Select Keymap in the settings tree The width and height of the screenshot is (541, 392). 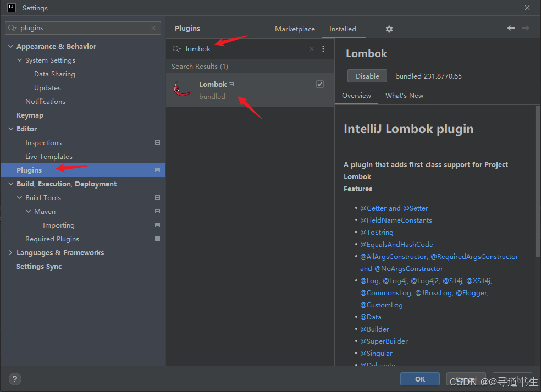(30, 115)
